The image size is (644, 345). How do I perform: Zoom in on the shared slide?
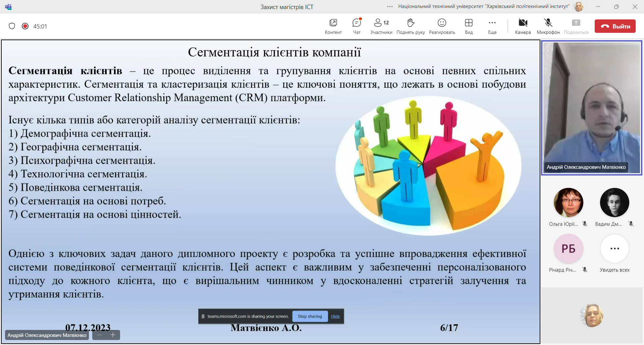(x=113, y=335)
